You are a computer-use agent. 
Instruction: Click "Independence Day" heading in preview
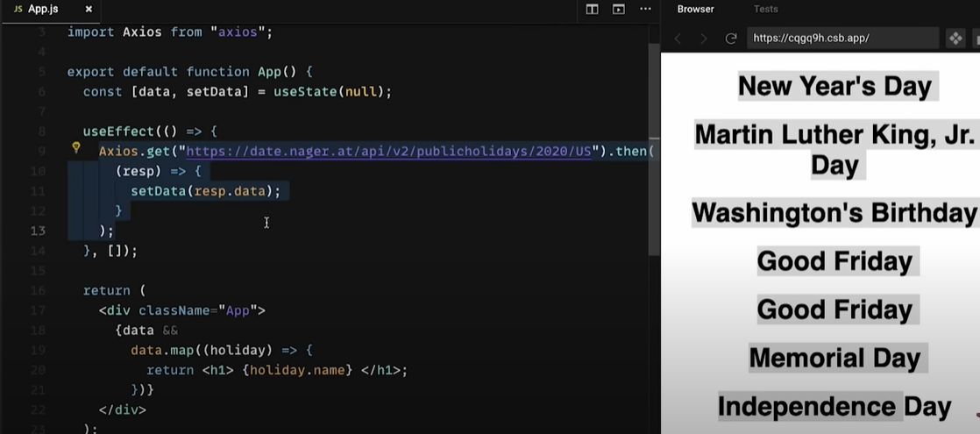pos(835,407)
